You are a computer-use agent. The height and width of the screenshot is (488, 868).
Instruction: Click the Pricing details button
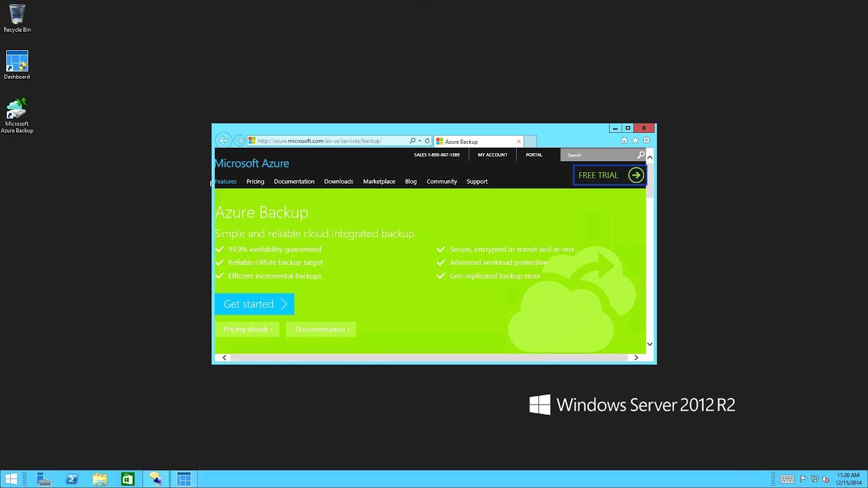click(247, 329)
